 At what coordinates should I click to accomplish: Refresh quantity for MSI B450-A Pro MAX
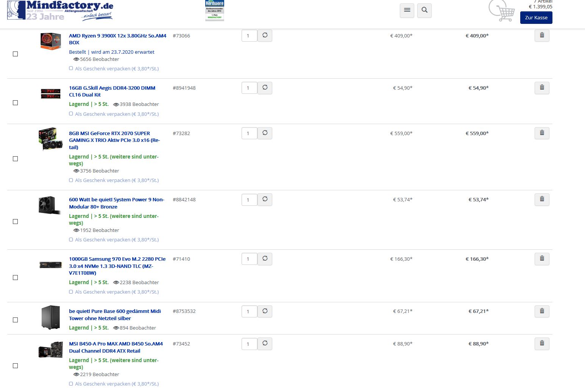coord(265,344)
